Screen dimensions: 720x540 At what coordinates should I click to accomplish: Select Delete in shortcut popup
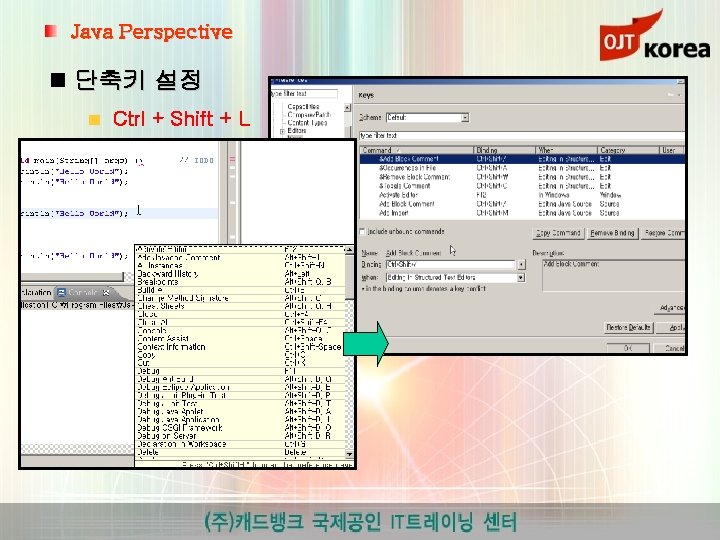pos(240,452)
